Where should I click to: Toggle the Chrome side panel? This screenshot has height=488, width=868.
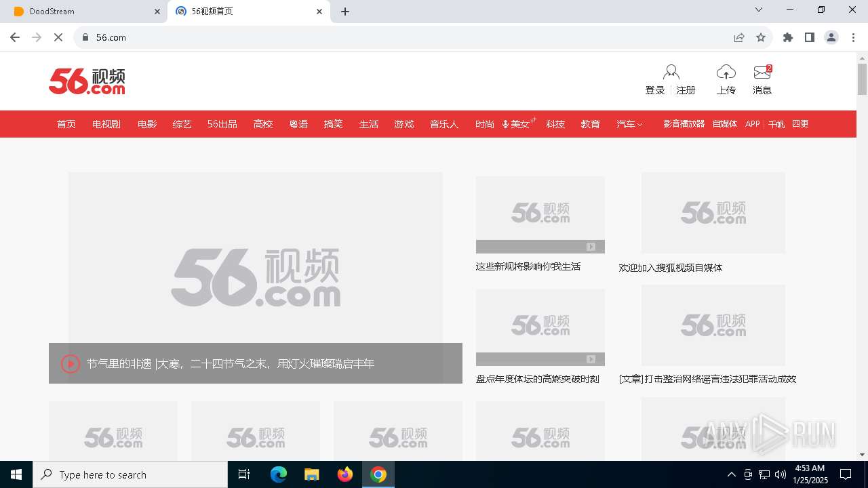click(x=810, y=37)
